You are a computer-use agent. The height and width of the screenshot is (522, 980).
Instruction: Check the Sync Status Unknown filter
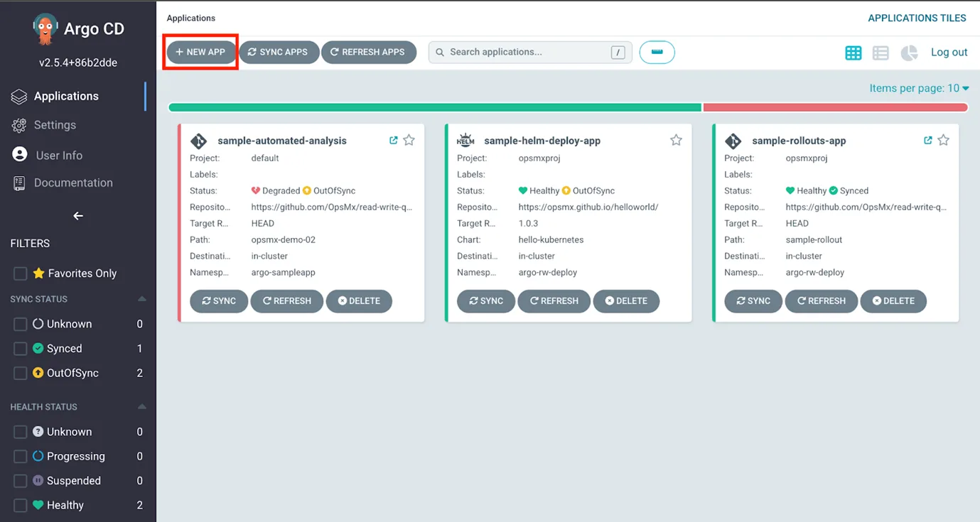[20, 325]
